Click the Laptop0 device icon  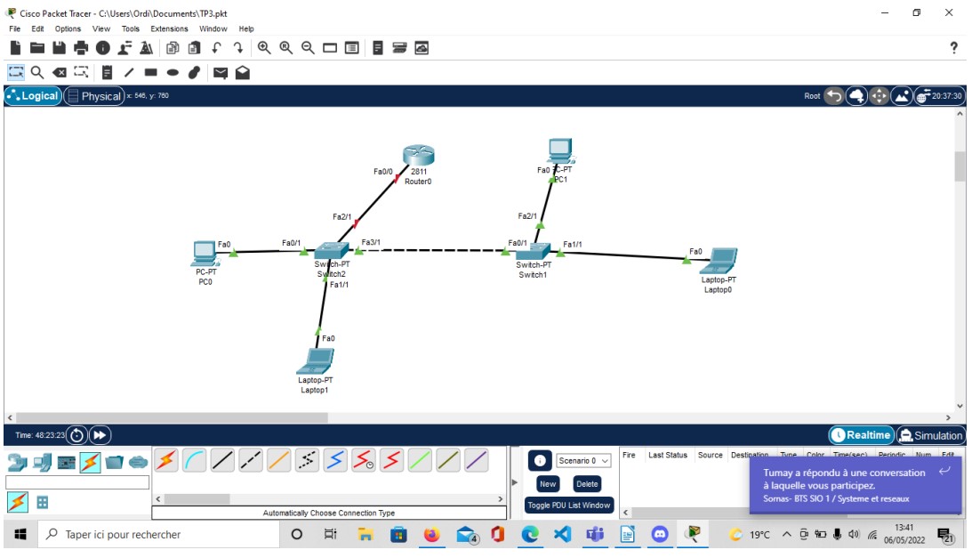tap(719, 261)
